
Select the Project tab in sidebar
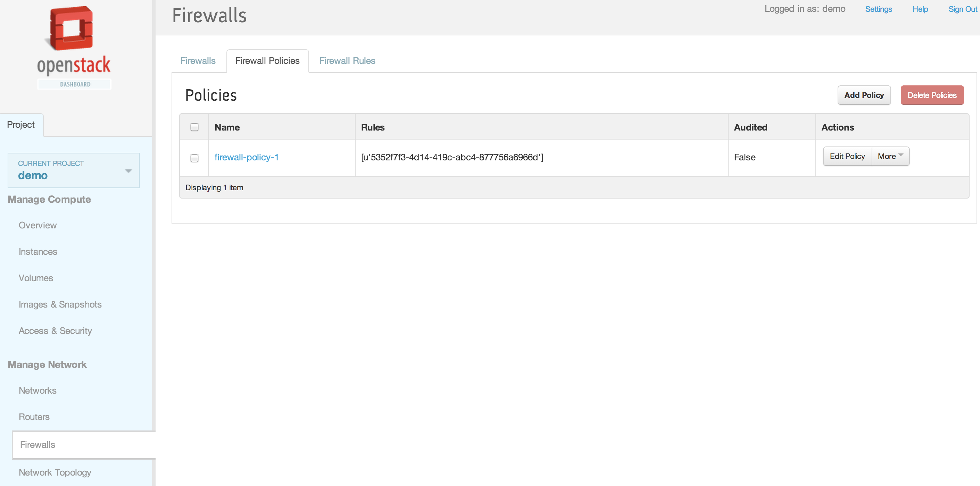[21, 125]
